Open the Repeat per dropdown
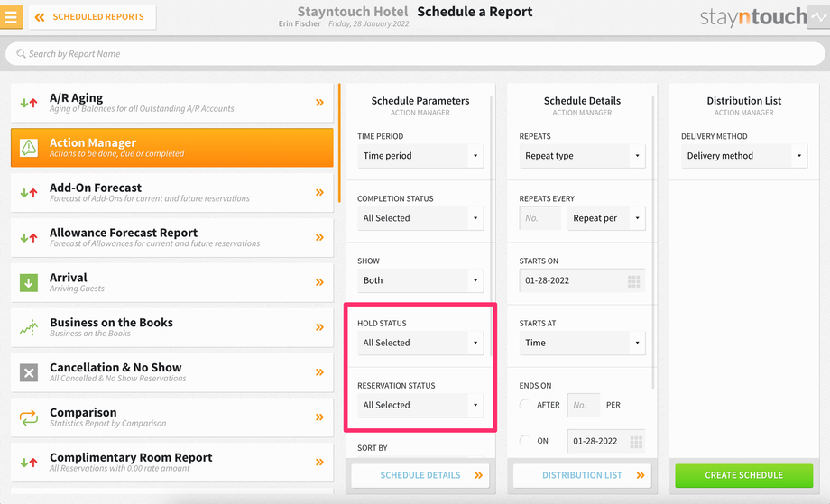Screen dimensions: 830x504 [x=606, y=218]
